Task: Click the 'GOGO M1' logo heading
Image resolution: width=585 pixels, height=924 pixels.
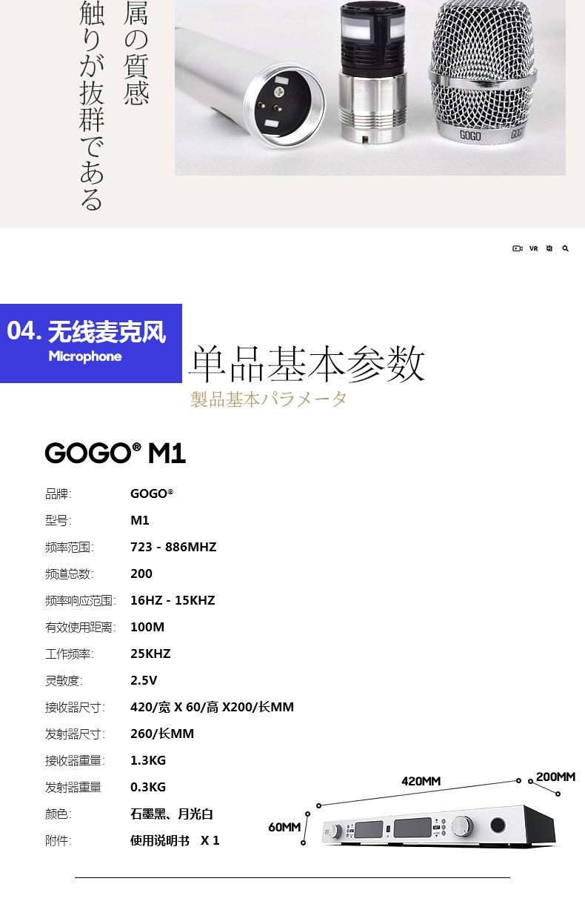Action: click(115, 453)
